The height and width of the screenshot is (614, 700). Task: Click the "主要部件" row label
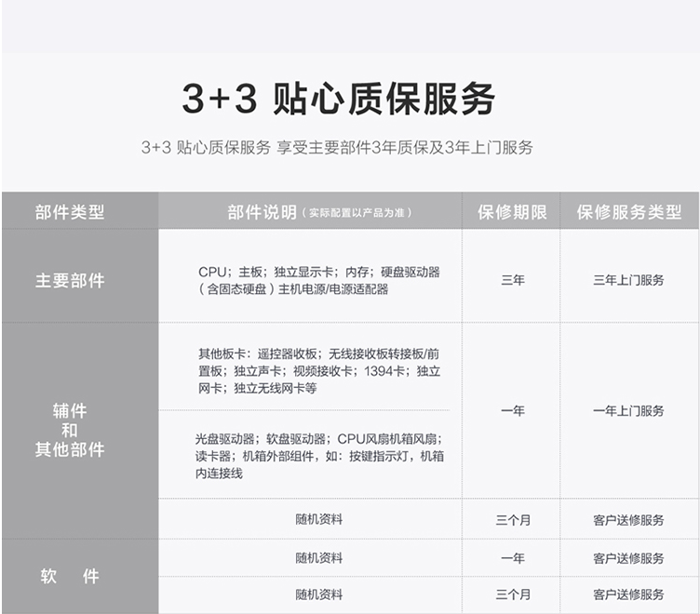click(x=70, y=281)
